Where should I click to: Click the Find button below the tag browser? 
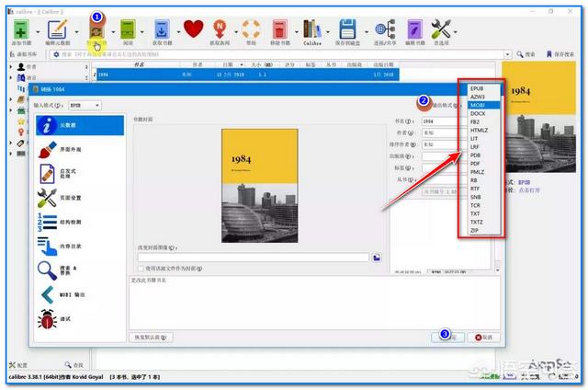coord(73,365)
